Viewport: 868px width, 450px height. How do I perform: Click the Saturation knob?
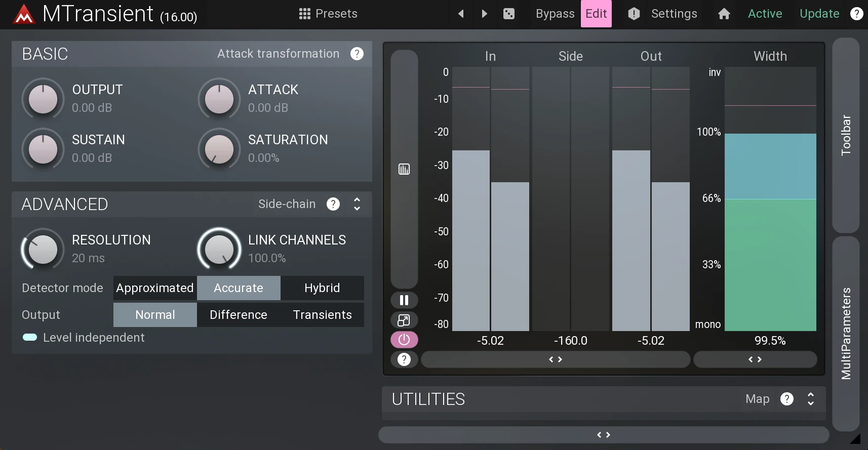(219, 149)
